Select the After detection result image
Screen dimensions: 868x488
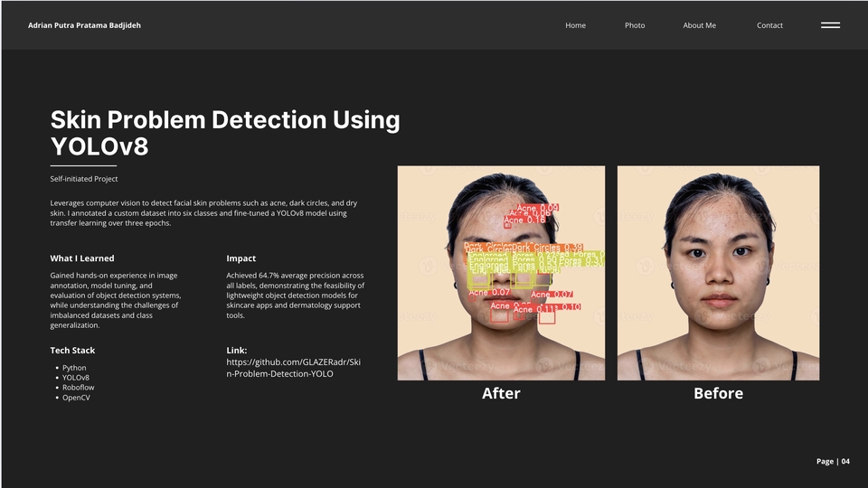pyautogui.click(x=501, y=272)
